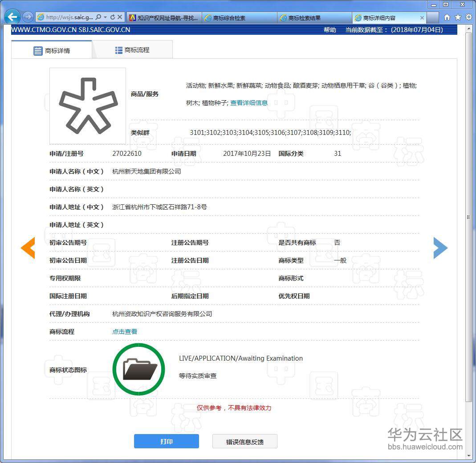Click the 错误信息反馈 feedback button
Viewport: 476px width, 463px height.
click(244, 441)
